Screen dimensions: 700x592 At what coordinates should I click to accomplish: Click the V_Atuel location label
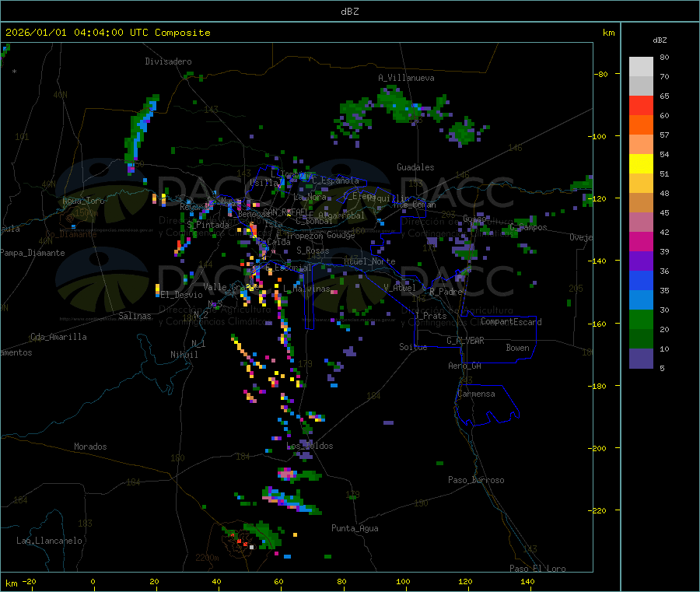pos(400,288)
